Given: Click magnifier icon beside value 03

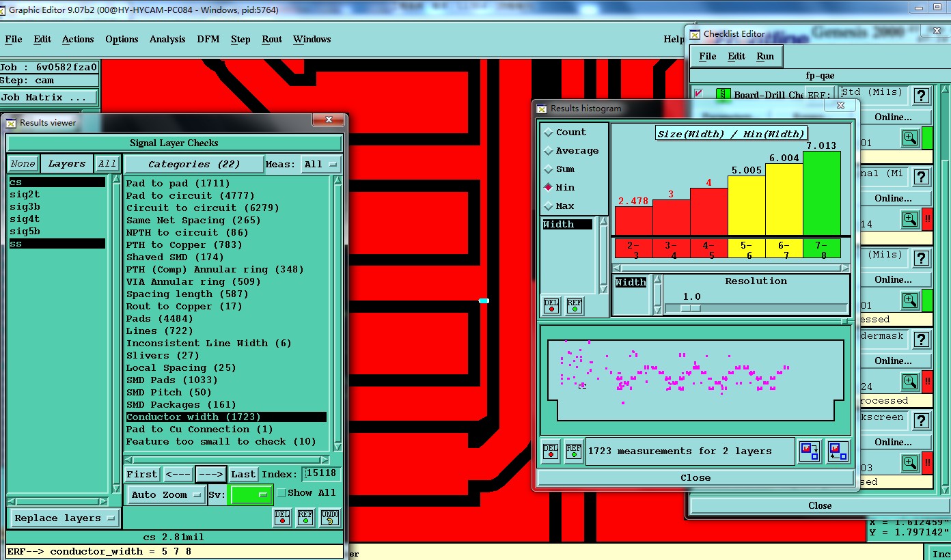Looking at the screenshot, I should pyautogui.click(x=909, y=463).
